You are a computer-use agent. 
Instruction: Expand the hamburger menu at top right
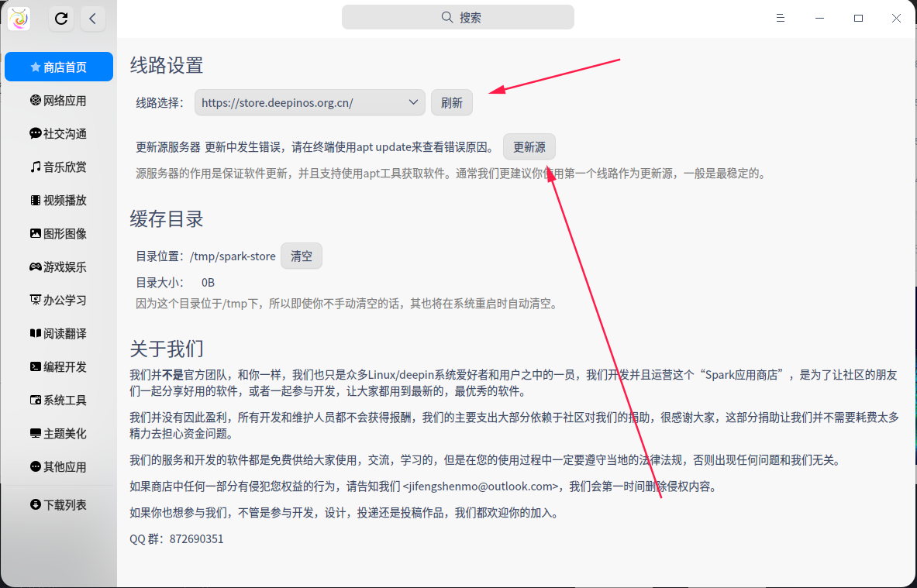pyautogui.click(x=781, y=17)
